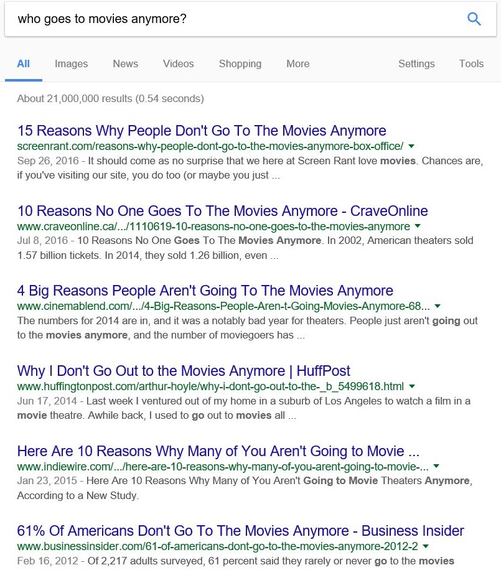Open the '61% Of Americans' Business Insider result
Viewport: 501px width, 570px height.
241,531
